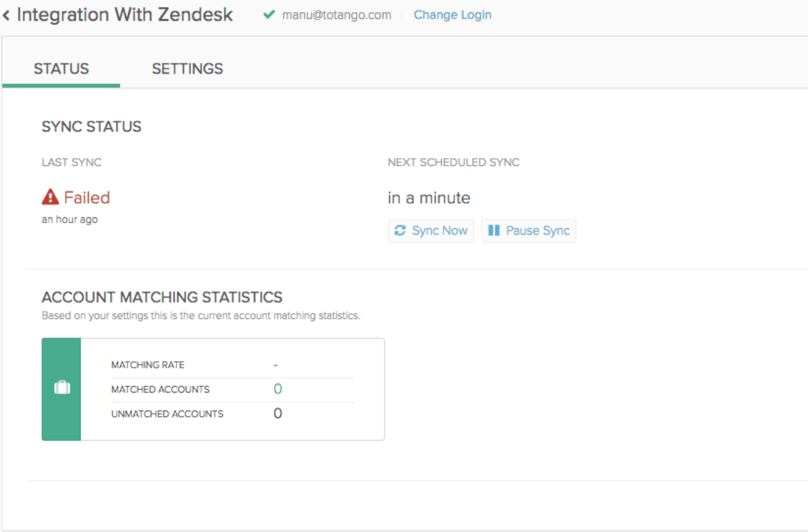Open the SETTINGS tab
Image resolution: width=808 pixels, height=532 pixels.
click(187, 69)
